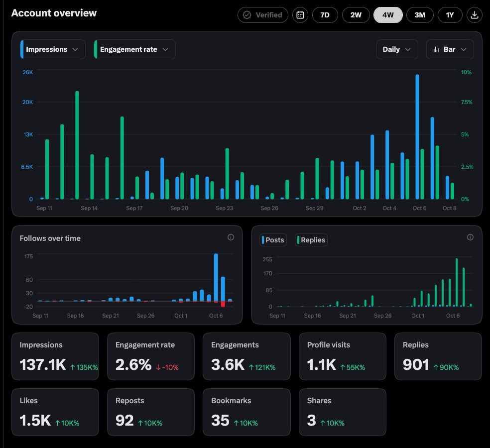The width and height of the screenshot is (490, 448).
Task: Click the Engagement rate 2.6% card
Action: [x=151, y=356]
